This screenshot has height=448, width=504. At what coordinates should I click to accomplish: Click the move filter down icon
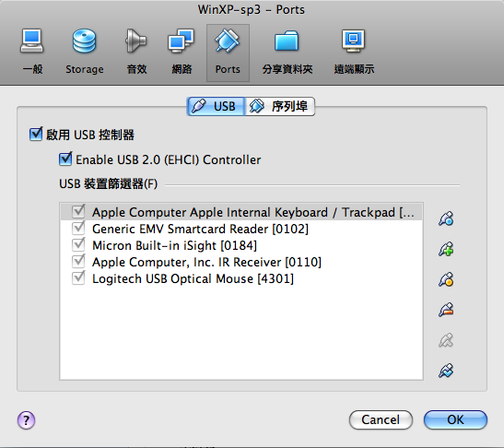(446, 371)
